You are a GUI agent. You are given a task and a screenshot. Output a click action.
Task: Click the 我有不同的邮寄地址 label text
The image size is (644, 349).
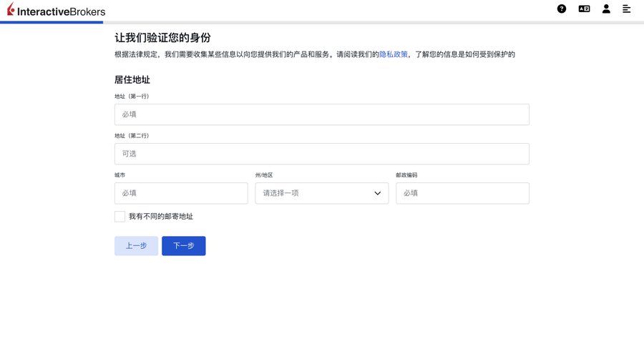(x=161, y=217)
